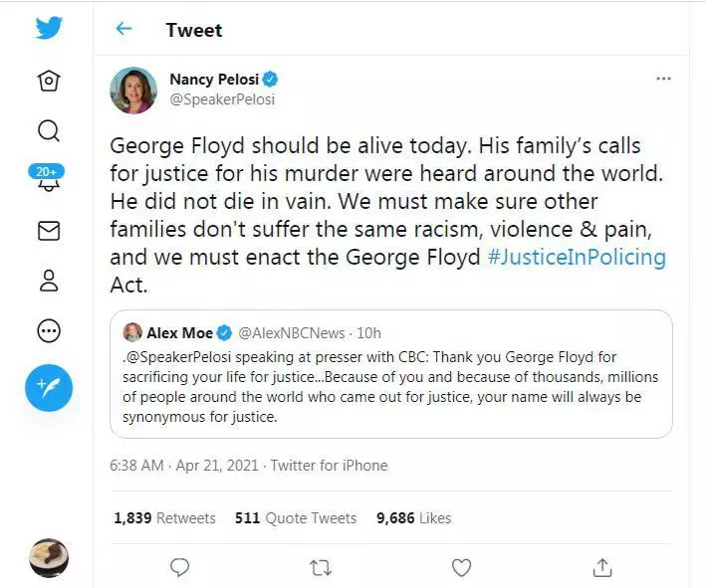Open the #JusticeInPolicing hashtag link
Screen dimensions: 706x588
click(x=576, y=257)
